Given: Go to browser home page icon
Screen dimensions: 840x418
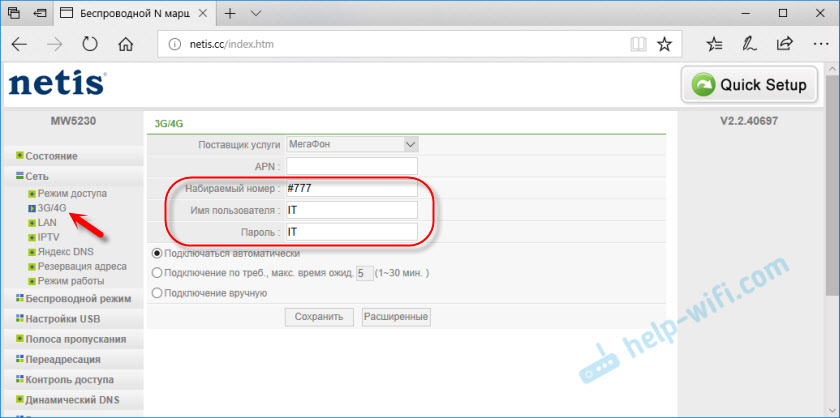Looking at the screenshot, I should point(126,44).
